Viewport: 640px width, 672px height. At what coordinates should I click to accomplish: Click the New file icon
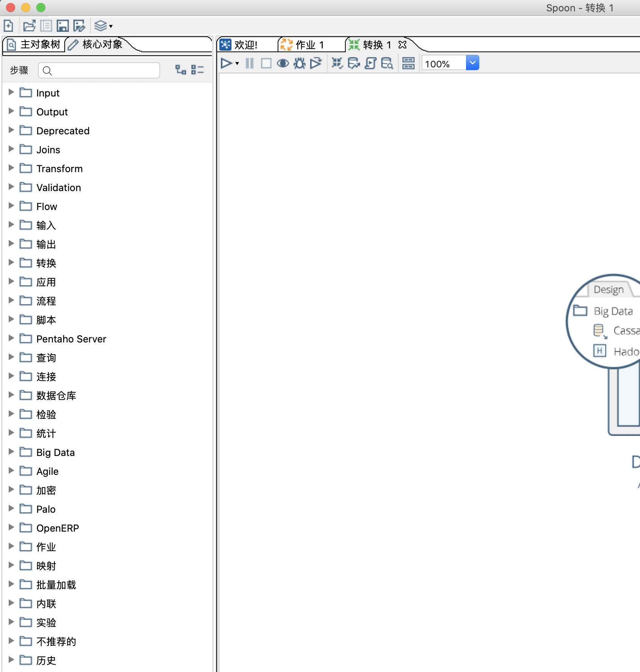point(8,26)
